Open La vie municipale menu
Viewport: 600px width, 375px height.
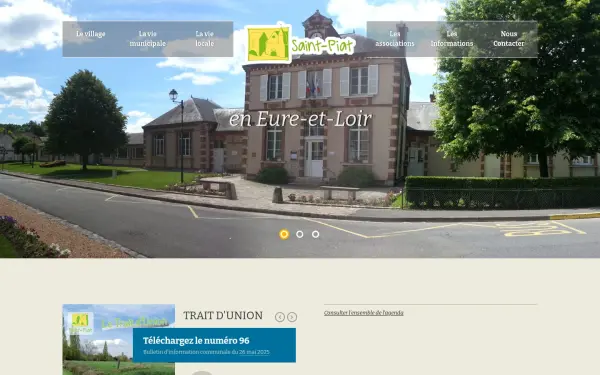147,39
